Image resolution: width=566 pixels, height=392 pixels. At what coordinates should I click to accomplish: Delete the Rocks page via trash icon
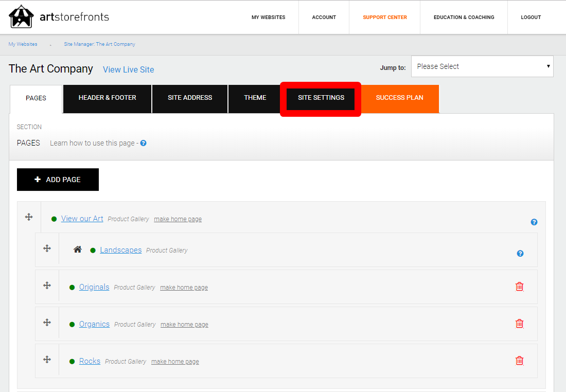point(519,361)
